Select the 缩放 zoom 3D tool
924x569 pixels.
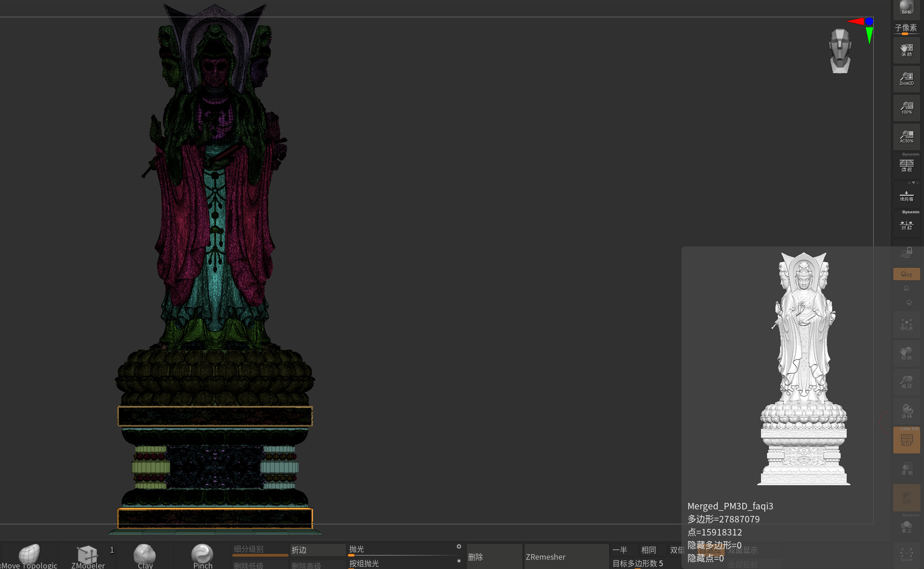coord(906,382)
